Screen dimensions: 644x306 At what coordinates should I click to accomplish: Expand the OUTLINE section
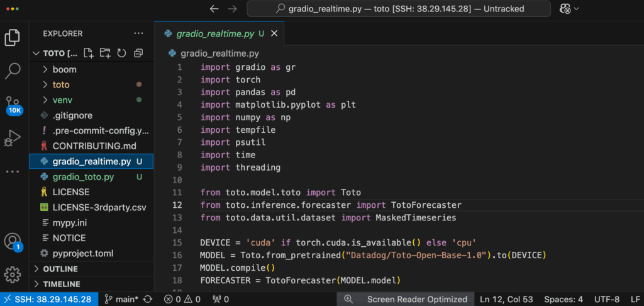coord(60,269)
